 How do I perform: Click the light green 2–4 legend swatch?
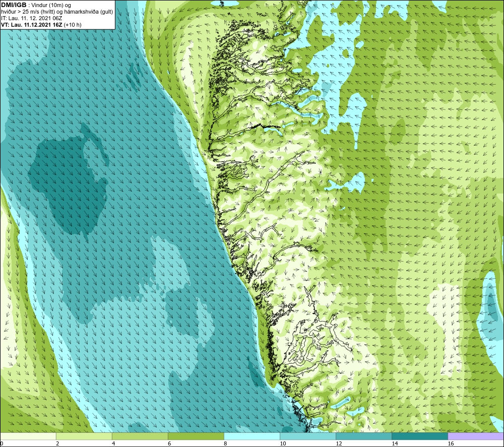coord(84,436)
